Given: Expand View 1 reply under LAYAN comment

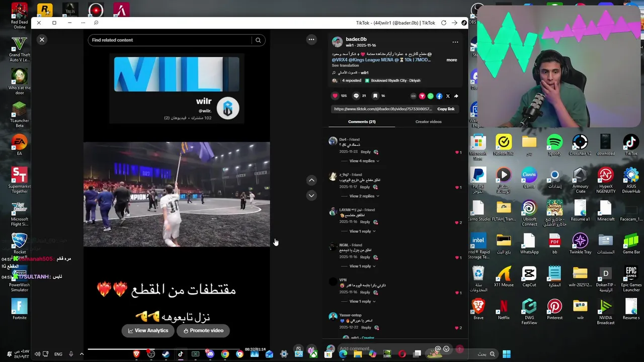Looking at the screenshot, I should [x=362, y=231].
